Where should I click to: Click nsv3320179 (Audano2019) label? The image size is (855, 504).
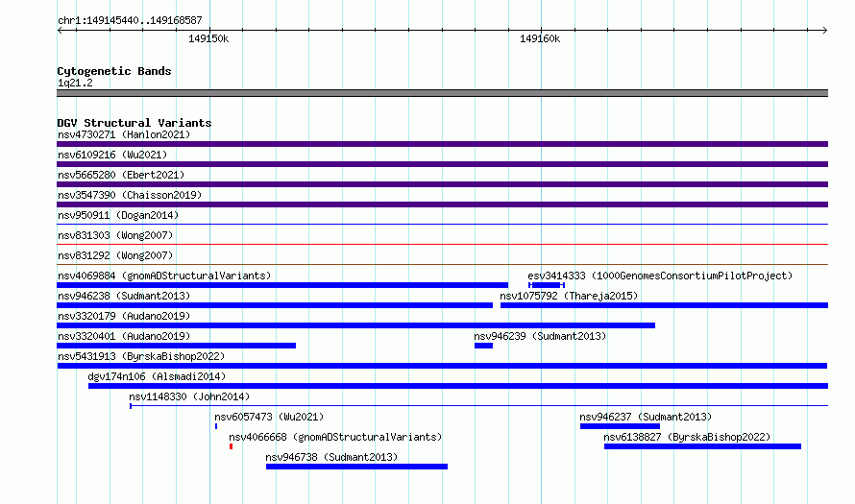pyautogui.click(x=124, y=316)
